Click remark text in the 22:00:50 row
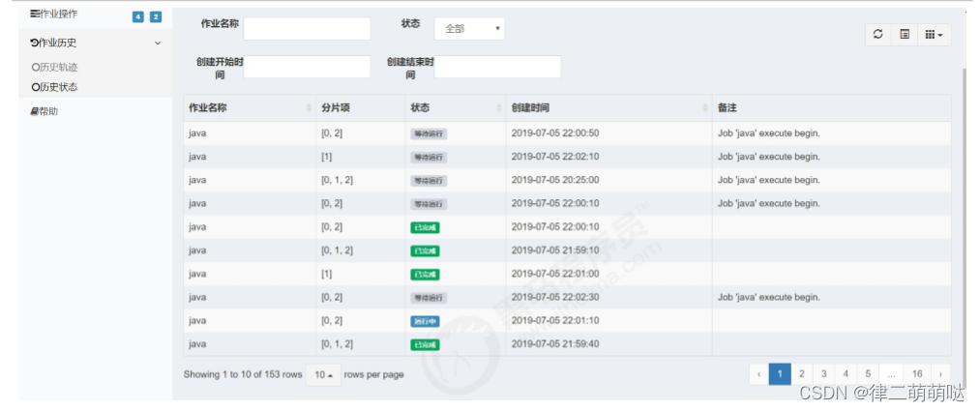 (769, 133)
